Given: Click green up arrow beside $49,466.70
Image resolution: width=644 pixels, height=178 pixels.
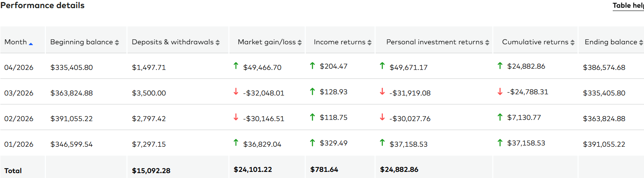Looking at the screenshot, I should click(x=236, y=66).
